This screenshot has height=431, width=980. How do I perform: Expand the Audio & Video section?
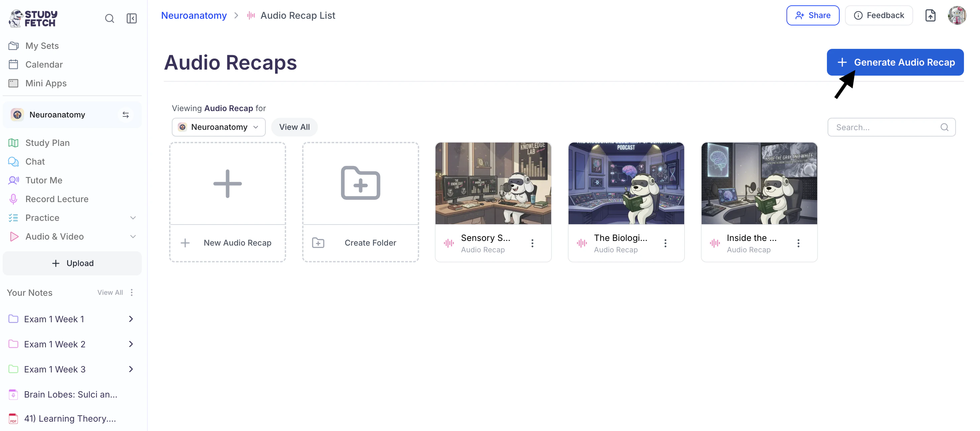[x=133, y=237]
